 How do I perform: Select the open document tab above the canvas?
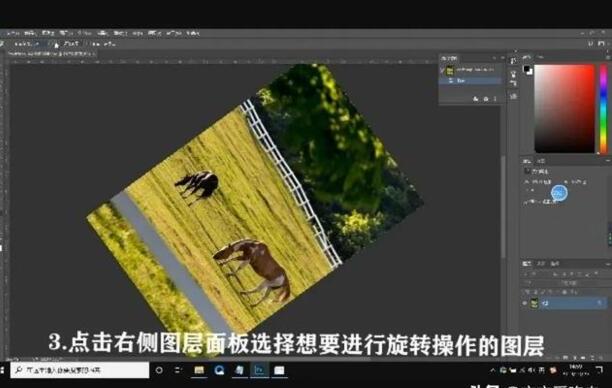[x=51, y=53]
